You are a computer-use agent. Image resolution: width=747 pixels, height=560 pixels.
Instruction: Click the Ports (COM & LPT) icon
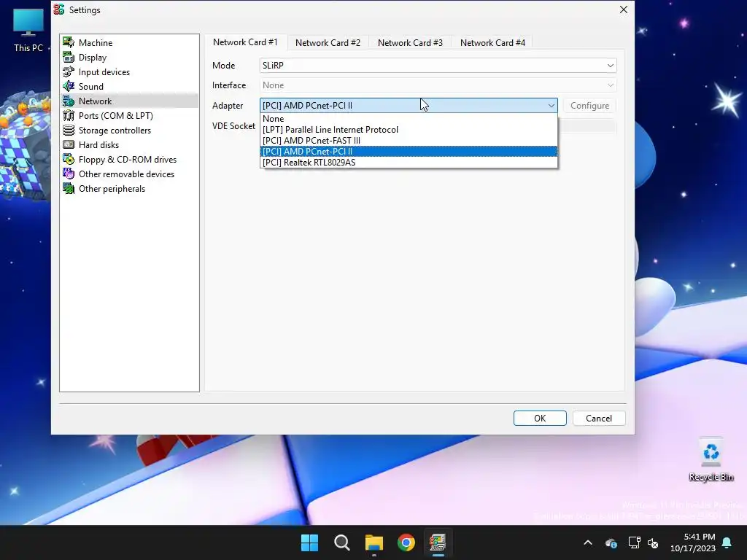[69, 116]
